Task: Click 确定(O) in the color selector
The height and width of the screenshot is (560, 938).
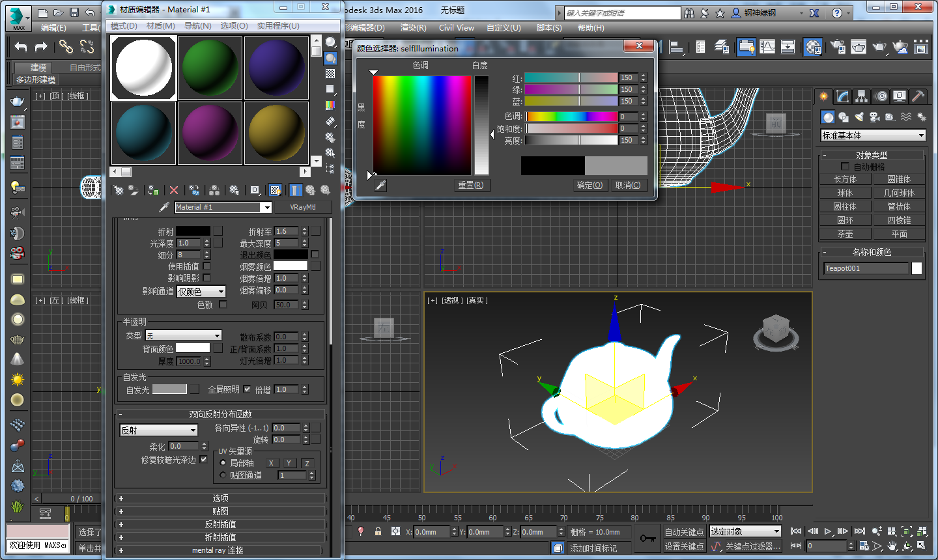Action: tap(589, 186)
